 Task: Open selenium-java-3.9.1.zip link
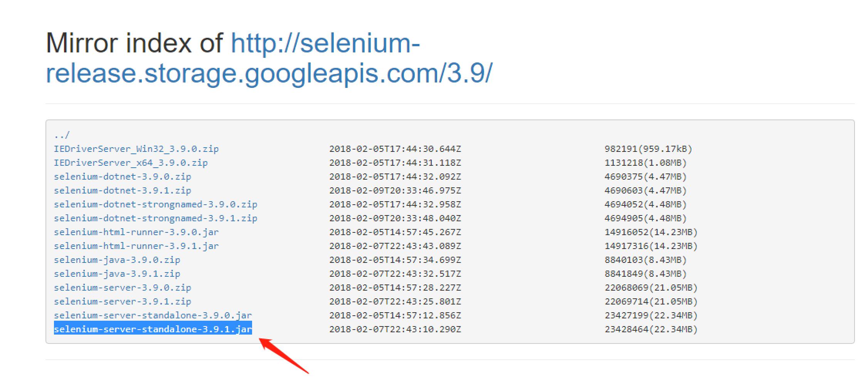pyautogui.click(x=117, y=274)
